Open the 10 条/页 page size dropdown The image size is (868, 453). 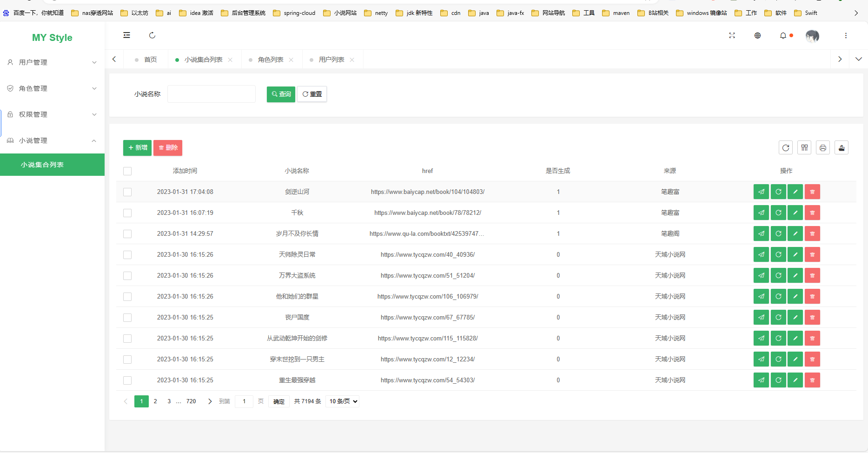(343, 401)
